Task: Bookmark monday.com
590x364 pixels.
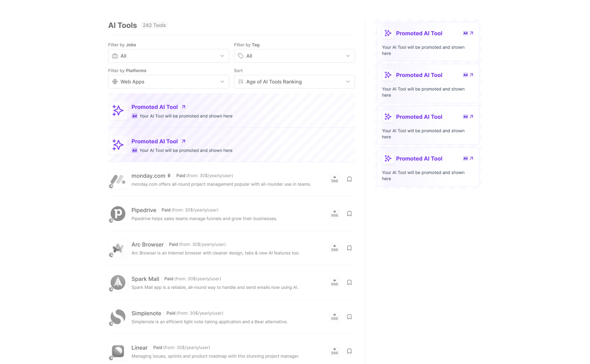Action: coord(349,179)
